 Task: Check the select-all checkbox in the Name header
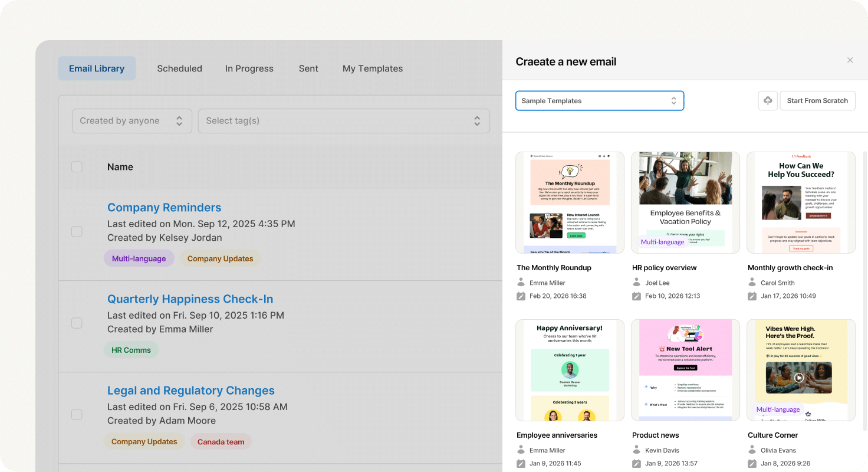click(x=77, y=166)
